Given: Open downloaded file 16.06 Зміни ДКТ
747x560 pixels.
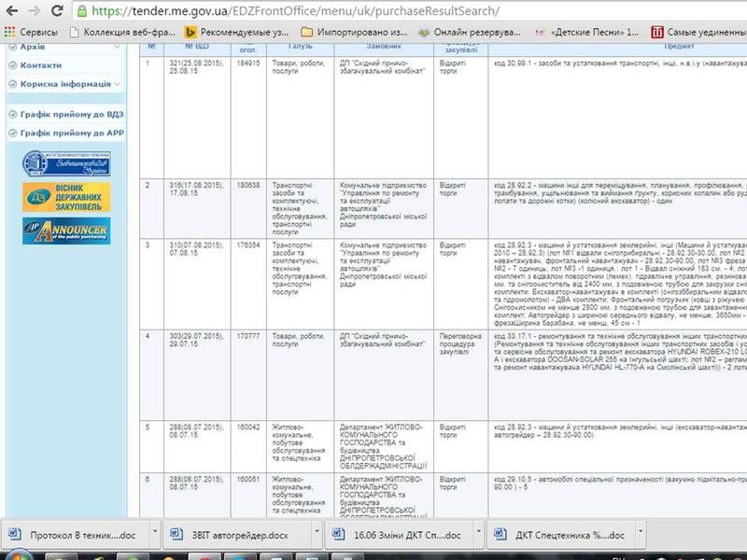Looking at the screenshot, I should coord(396,535).
